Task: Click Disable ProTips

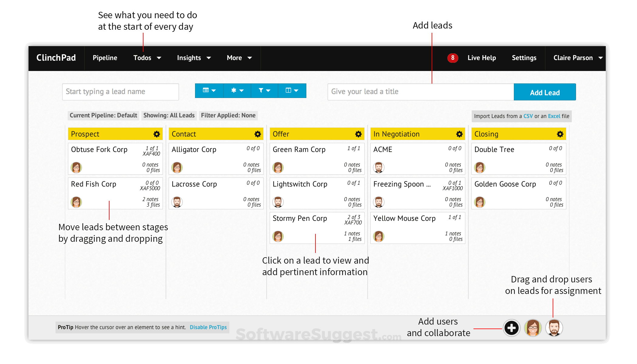Action: pos(208,327)
